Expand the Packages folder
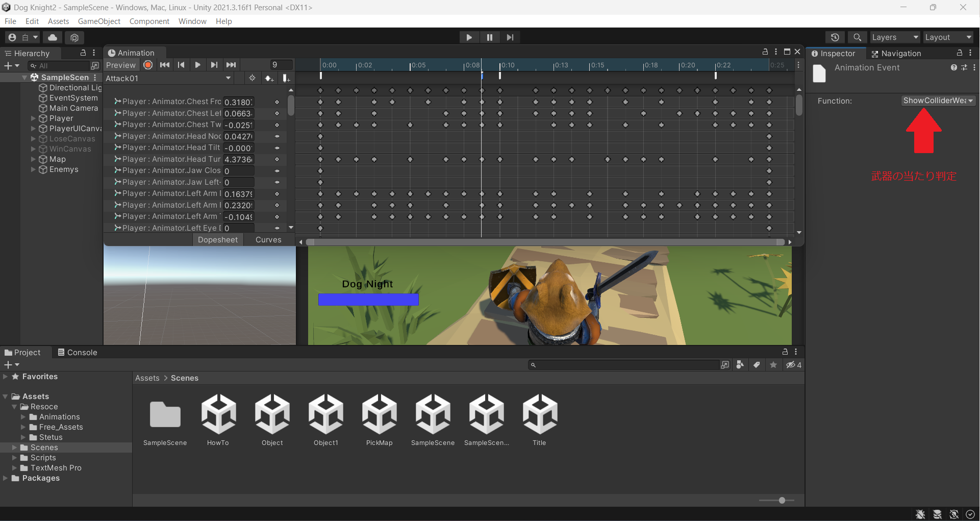The width and height of the screenshot is (980, 521). tap(5, 478)
